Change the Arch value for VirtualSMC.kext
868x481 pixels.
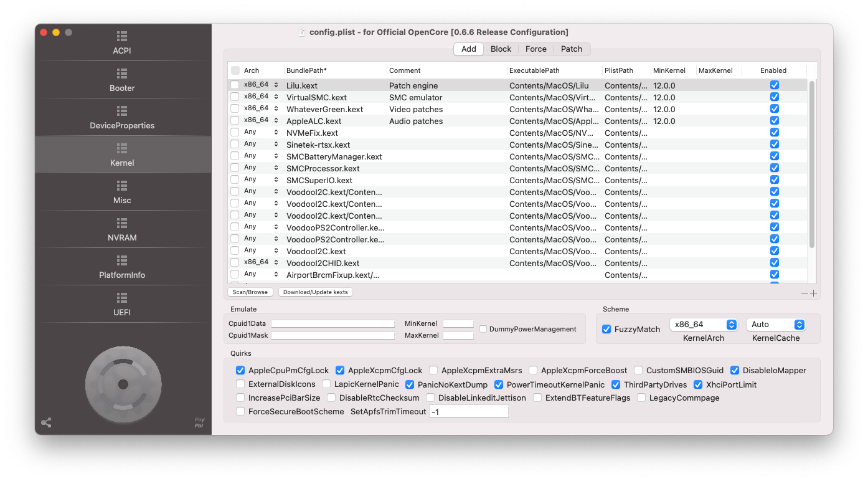coord(262,97)
